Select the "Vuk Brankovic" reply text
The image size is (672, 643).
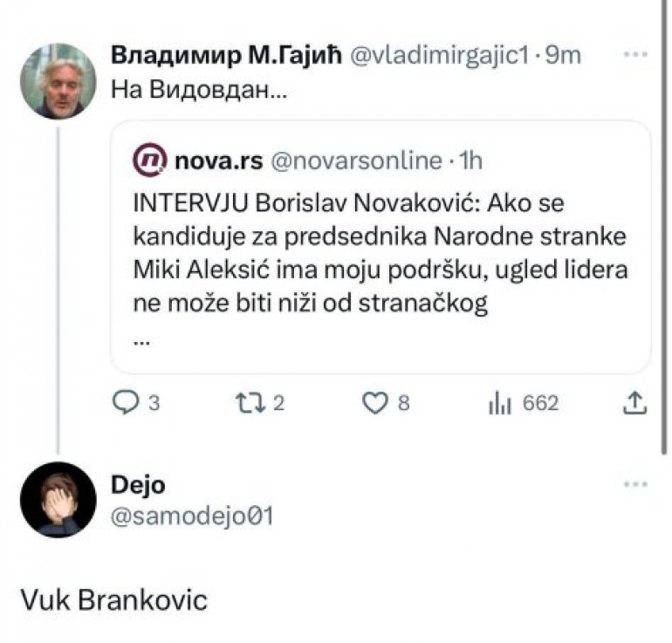point(114,601)
